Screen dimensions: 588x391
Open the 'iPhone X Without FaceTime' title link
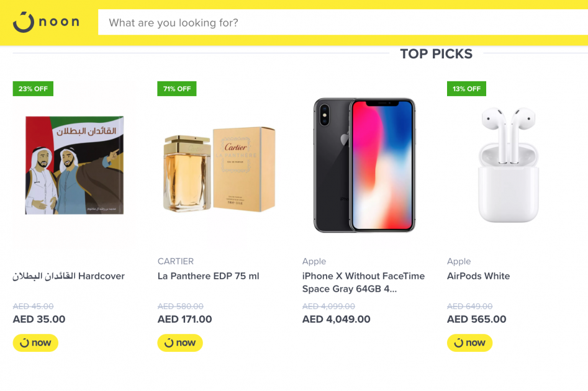tap(363, 276)
